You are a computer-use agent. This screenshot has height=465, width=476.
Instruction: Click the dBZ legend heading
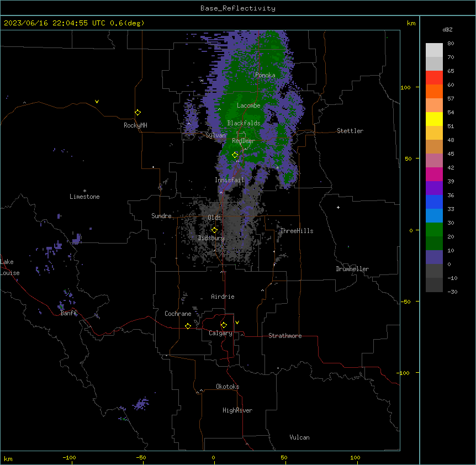coord(447,29)
